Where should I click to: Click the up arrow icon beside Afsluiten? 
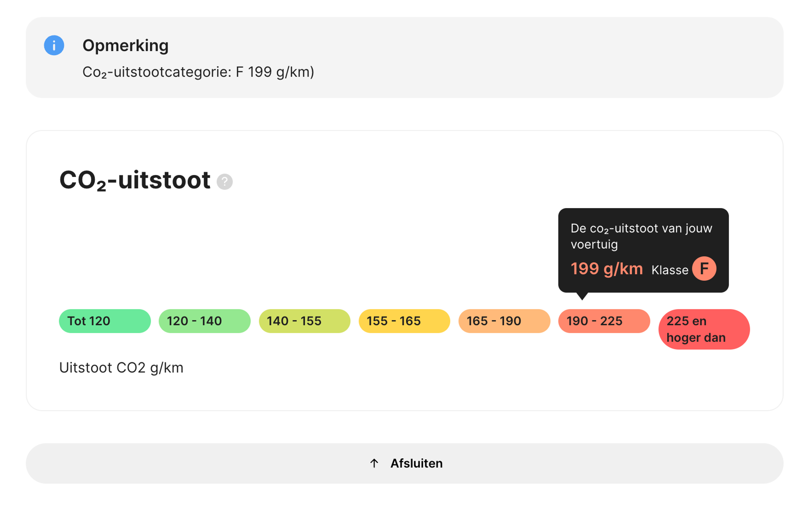pos(374,464)
